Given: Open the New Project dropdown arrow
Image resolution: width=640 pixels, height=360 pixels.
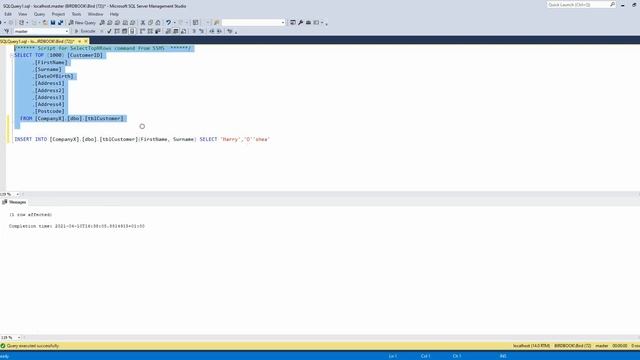Looking at the screenshot, I should 27,22.
